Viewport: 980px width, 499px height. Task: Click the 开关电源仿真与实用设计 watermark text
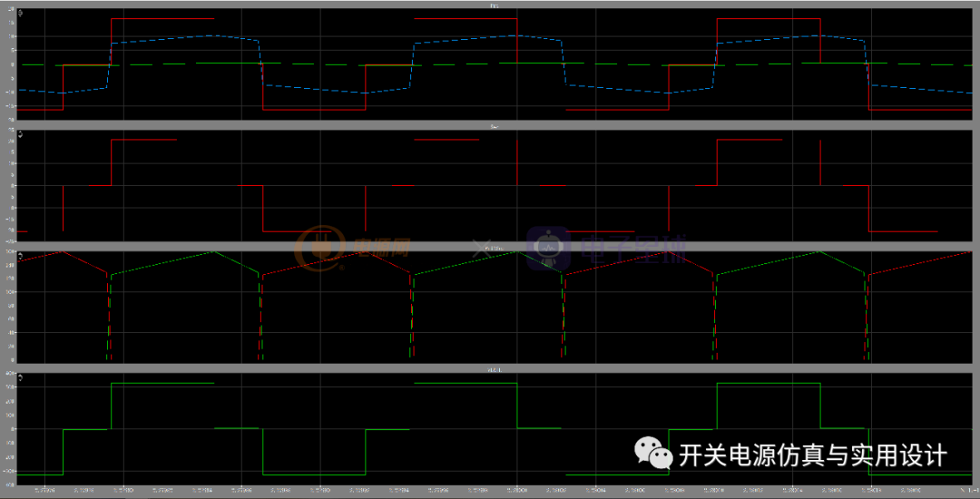(x=812, y=455)
